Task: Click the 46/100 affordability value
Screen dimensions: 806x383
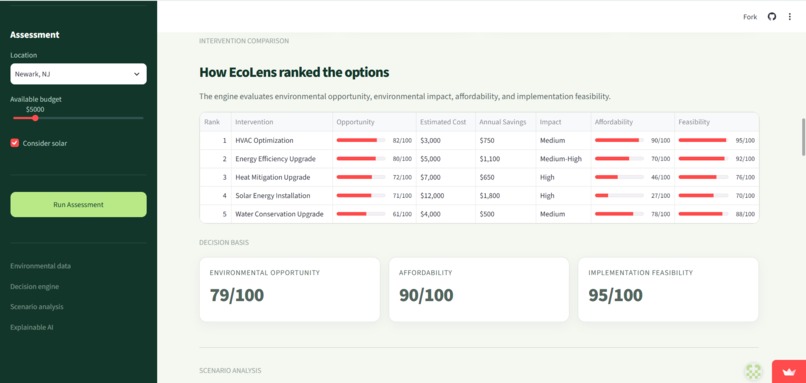Action: pyautogui.click(x=661, y=177)
